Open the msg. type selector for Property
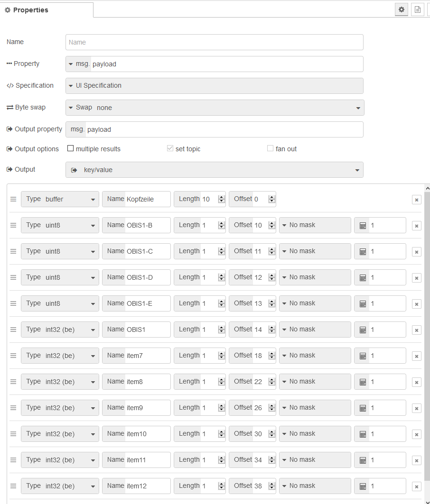The height and width of the screenshot is (504, 430). [x=78, y=64]
